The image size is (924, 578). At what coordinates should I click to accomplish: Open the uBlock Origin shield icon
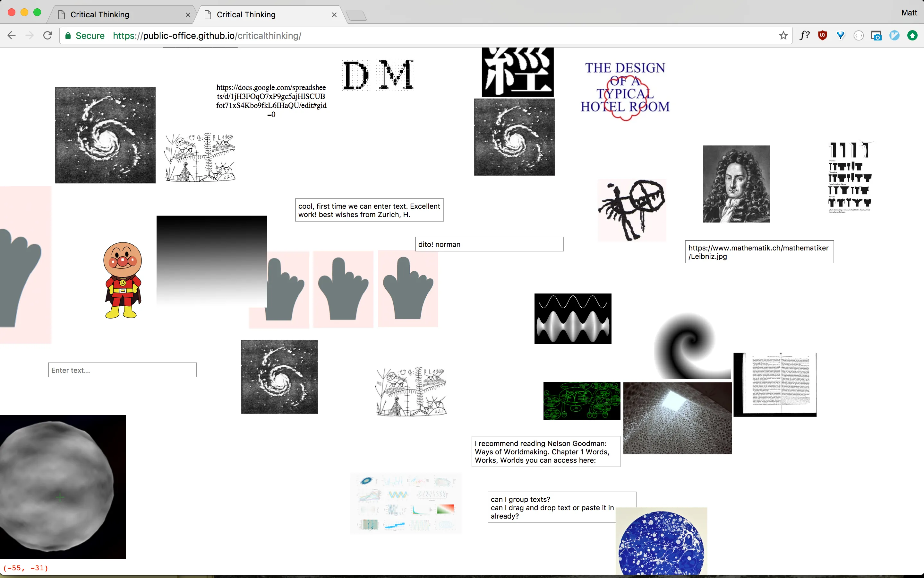pos(822,36)
